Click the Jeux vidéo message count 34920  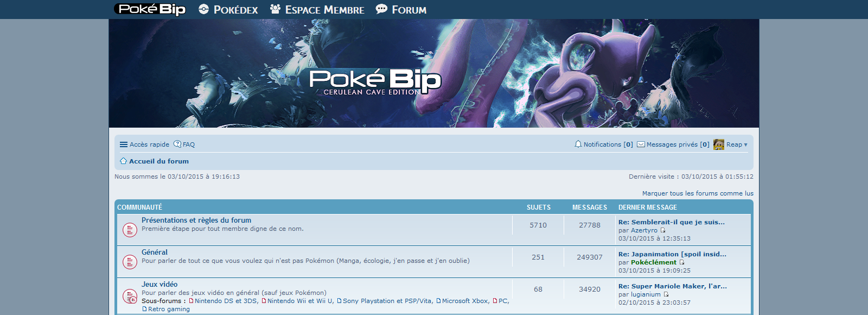point(590,289)
